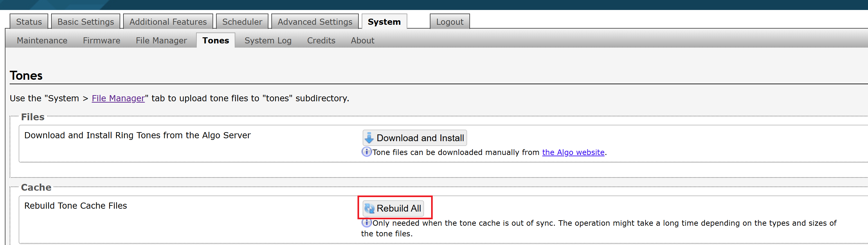Open the Status tab

click(29, 22)
